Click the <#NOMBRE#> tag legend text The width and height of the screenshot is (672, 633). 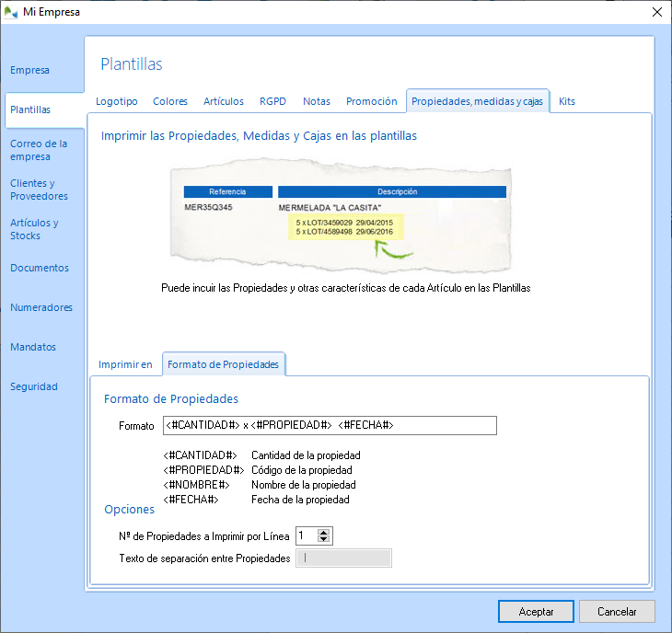coord(196,485)
